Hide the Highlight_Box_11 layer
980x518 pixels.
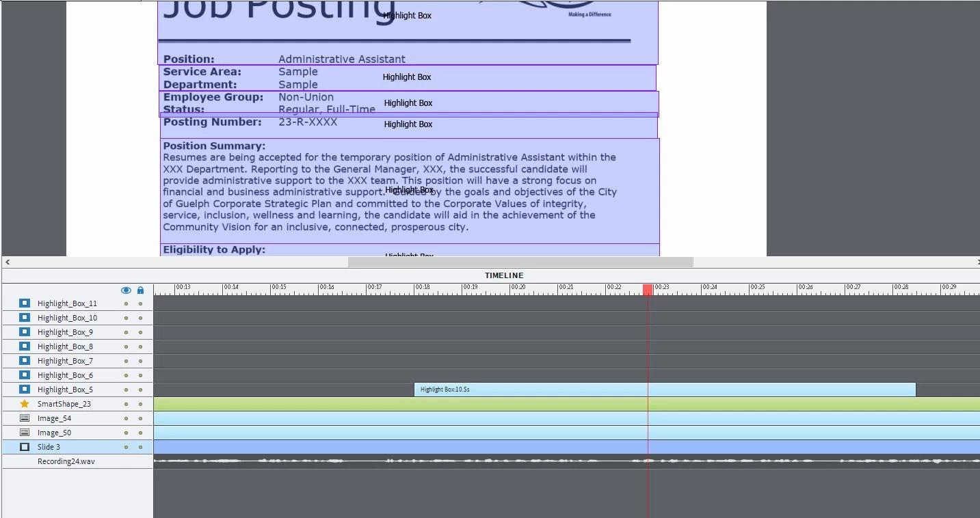[x=126, y=303]
